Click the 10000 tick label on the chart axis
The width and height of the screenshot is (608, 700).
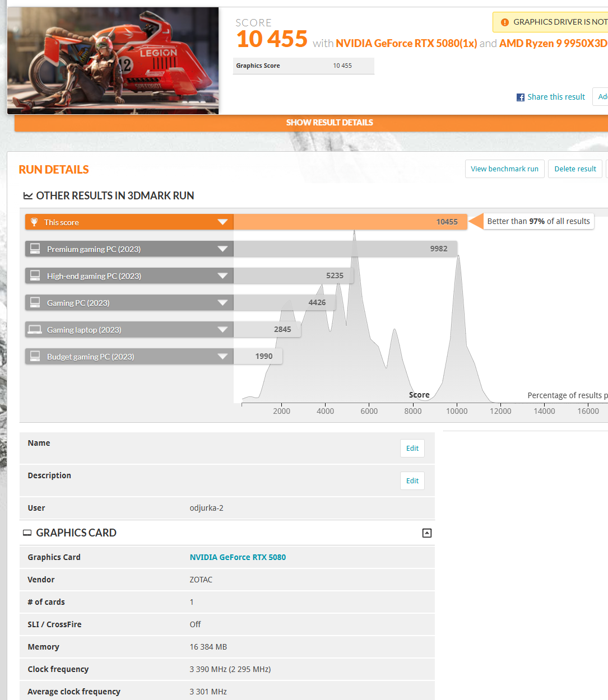click(457, 411)
